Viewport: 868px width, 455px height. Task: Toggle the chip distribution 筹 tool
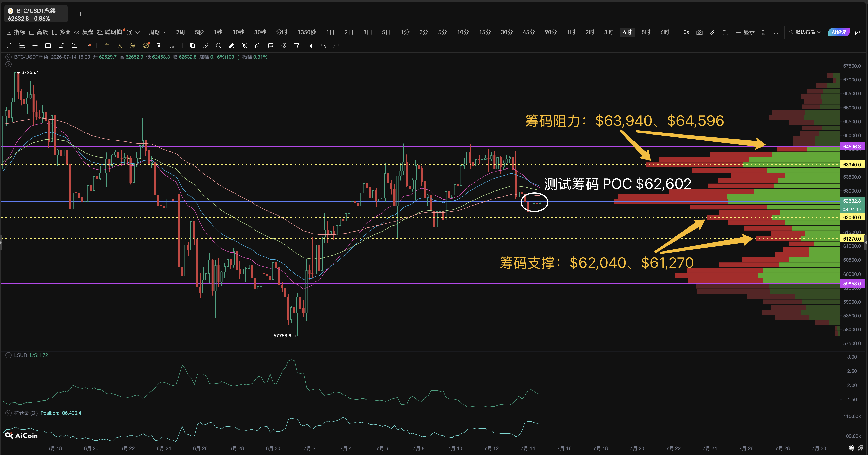pyautogui.click(x=133, y=45)
